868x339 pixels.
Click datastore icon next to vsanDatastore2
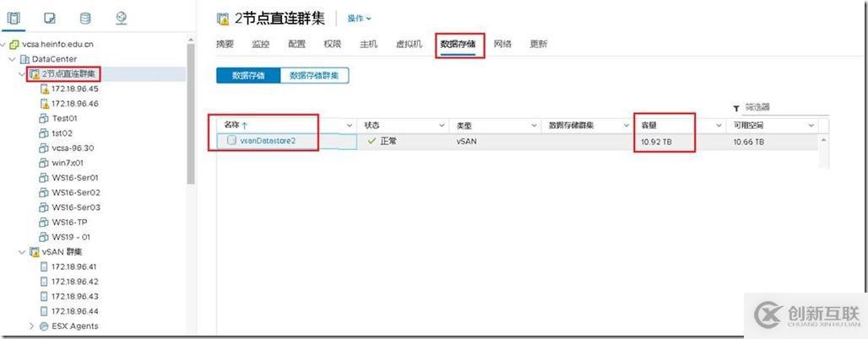(x=232, y=141)
